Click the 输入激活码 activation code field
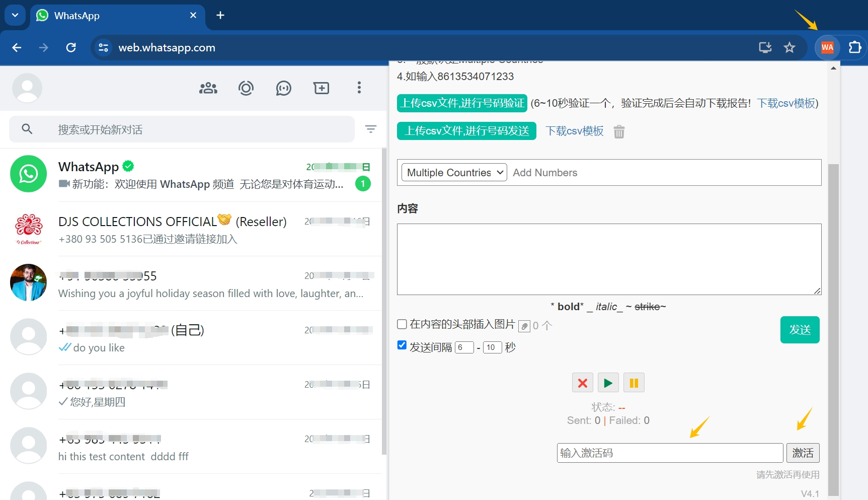868x500 pixels. (670, 453)
